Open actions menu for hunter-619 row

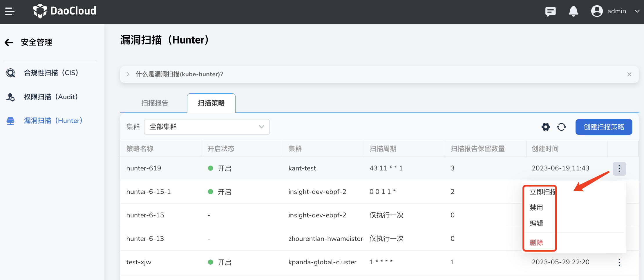(x=619, y=168)
